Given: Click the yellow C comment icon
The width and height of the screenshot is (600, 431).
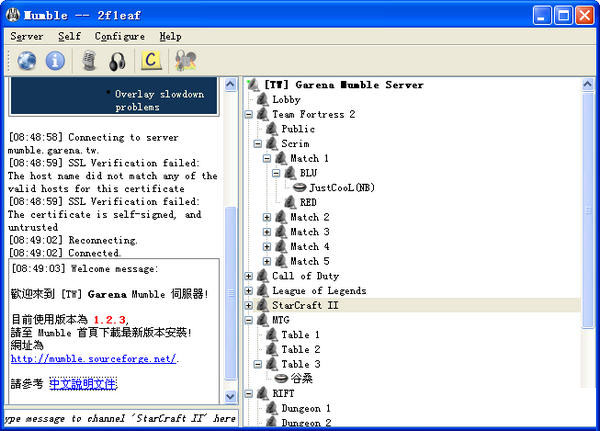Looking at the screenshot, I should point(151,60).
